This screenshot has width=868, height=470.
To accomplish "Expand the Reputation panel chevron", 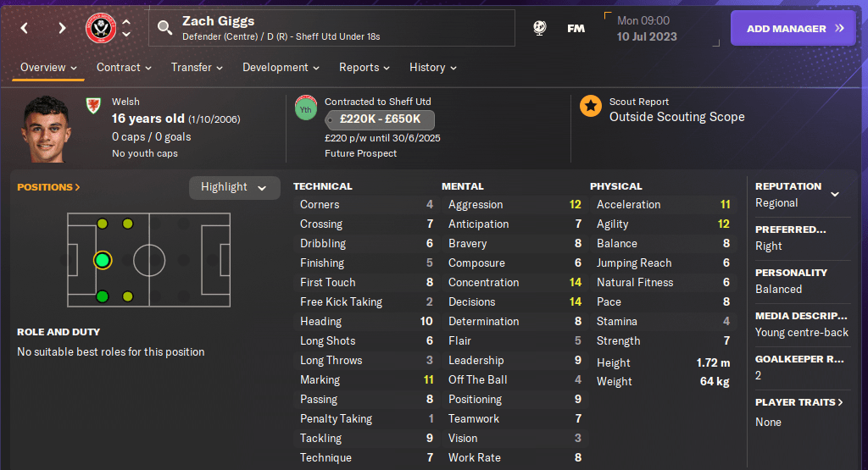I will coord(835,194).
